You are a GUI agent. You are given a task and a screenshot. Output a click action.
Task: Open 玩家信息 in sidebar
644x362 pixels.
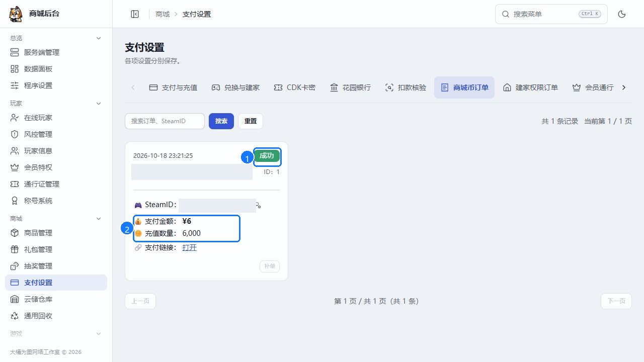click(56, 151)
